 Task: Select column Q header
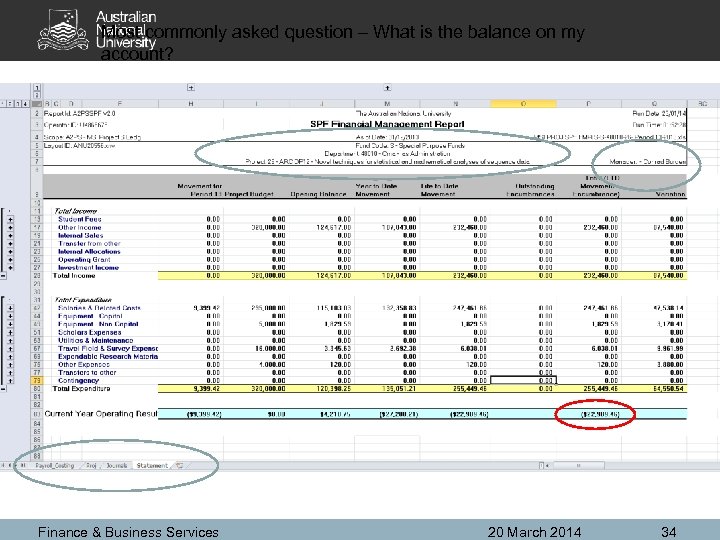point(654,104)
